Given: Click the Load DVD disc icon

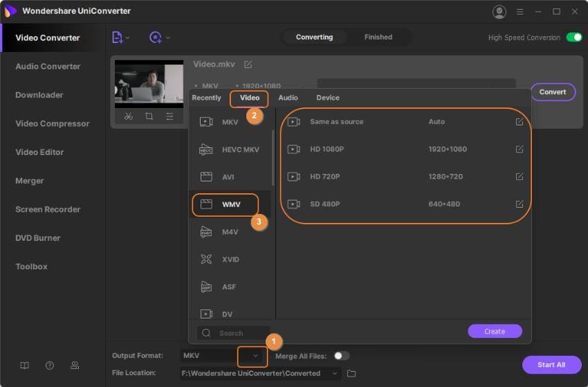Looking at the screenshot, I should point(155,37).
